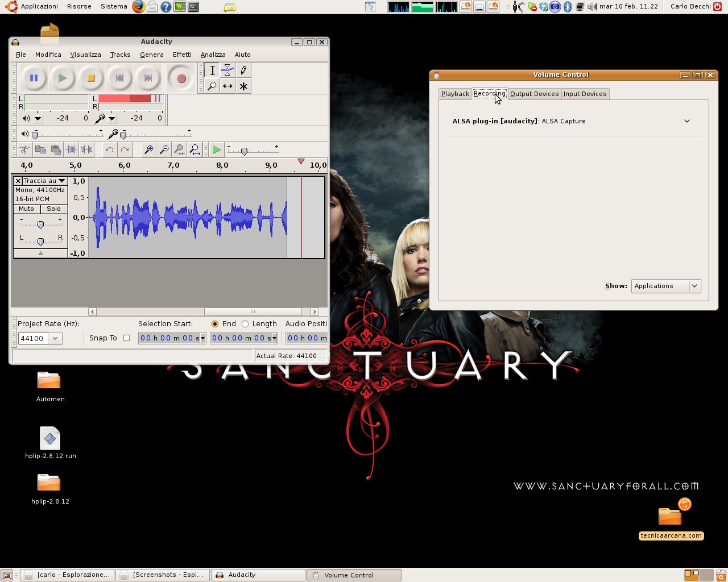Switch to Output Devices tab
Image resolution: width=728 pixels, height=582 pixels.
pyautogui.click(x=534, y=94)
